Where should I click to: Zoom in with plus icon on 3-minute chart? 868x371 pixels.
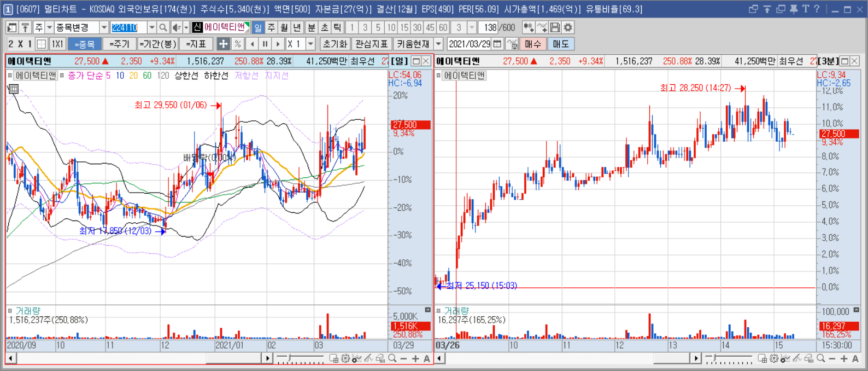click(844, 359)
